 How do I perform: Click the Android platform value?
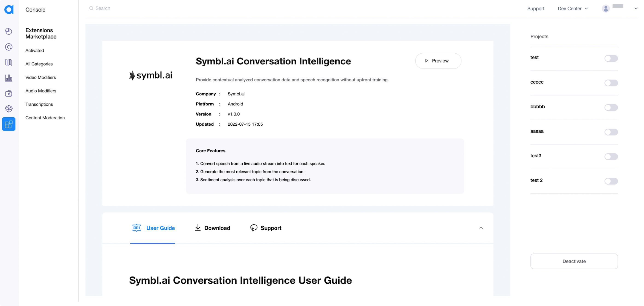pos(235,104)
